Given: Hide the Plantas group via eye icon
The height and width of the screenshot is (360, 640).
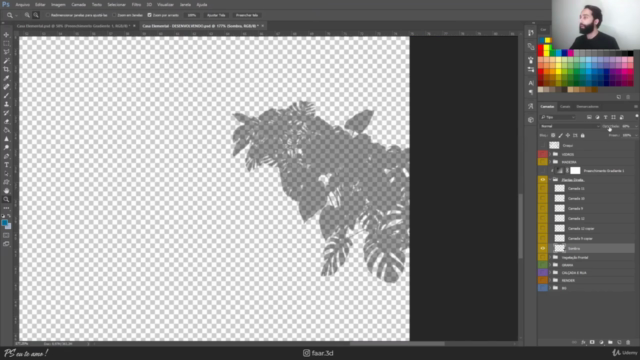Looking at the screenshot, I should click(x=542, y=180).
